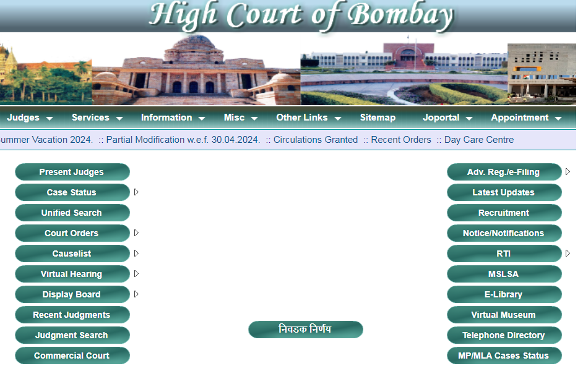Open the Appointment dropdown menu
The width and height of the screenshot is (583, 392).
(525, 118)
